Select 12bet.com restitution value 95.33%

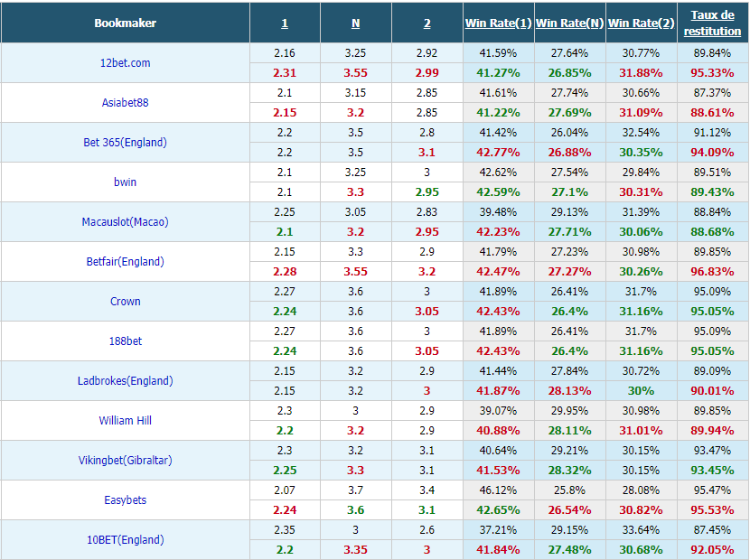tap(712, 72)
